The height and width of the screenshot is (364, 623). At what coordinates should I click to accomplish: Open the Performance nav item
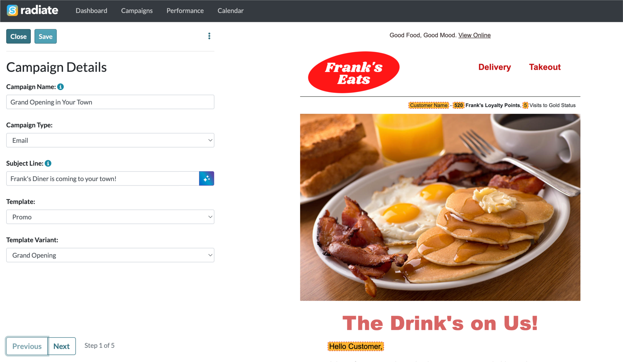[x=185, y=11]
